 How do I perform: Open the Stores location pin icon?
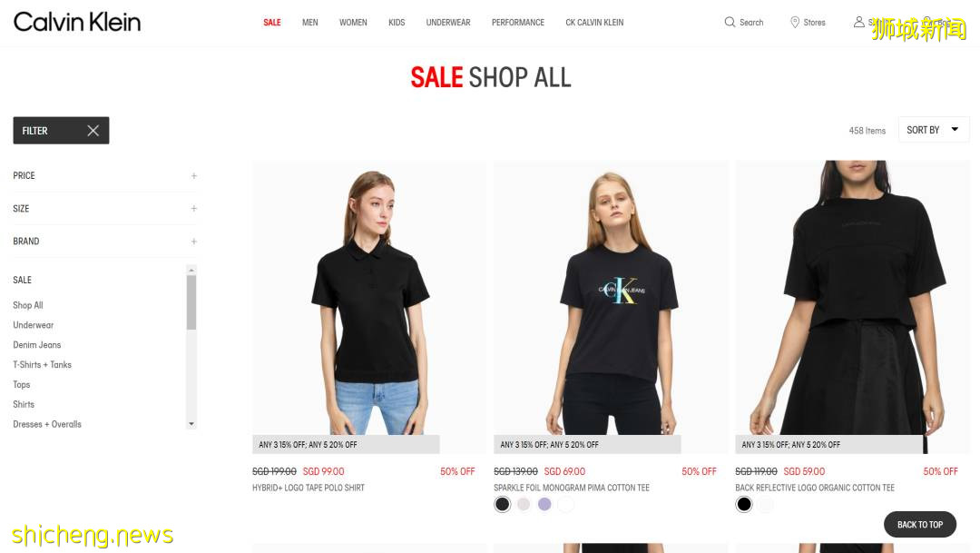[x=794, y=22]
